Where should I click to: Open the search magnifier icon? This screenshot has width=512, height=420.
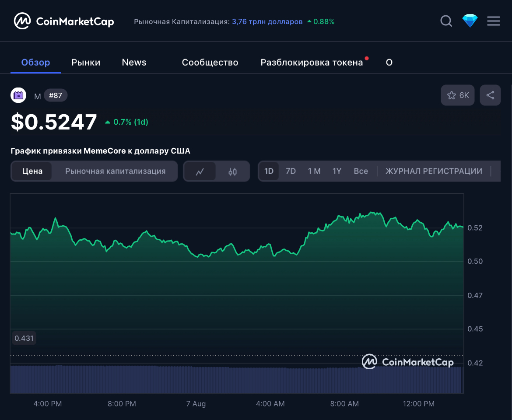click(x=446, y=21)
